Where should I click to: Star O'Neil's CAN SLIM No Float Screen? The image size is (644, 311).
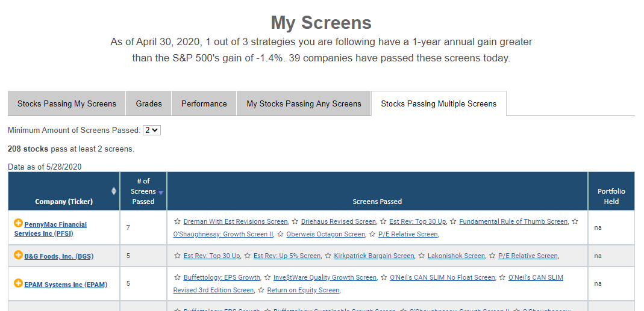[384, 277]
